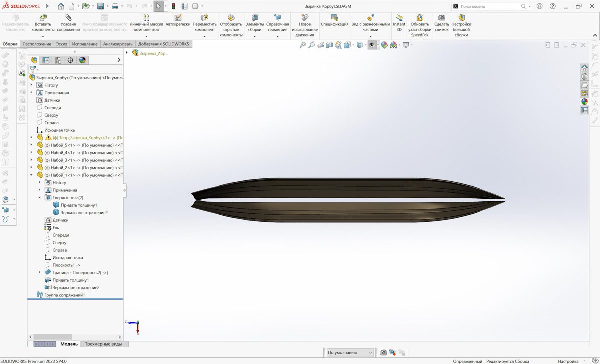Click Take Snapshot (Сделать снимок) camera icon
Image resolution: width=600 pixels, height=364 pixels.
441,18
